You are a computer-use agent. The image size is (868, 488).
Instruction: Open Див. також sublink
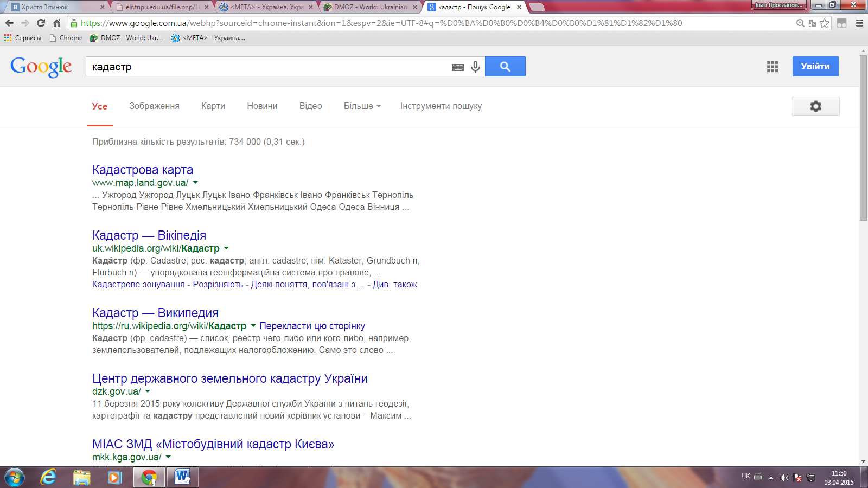click(395, 284)
